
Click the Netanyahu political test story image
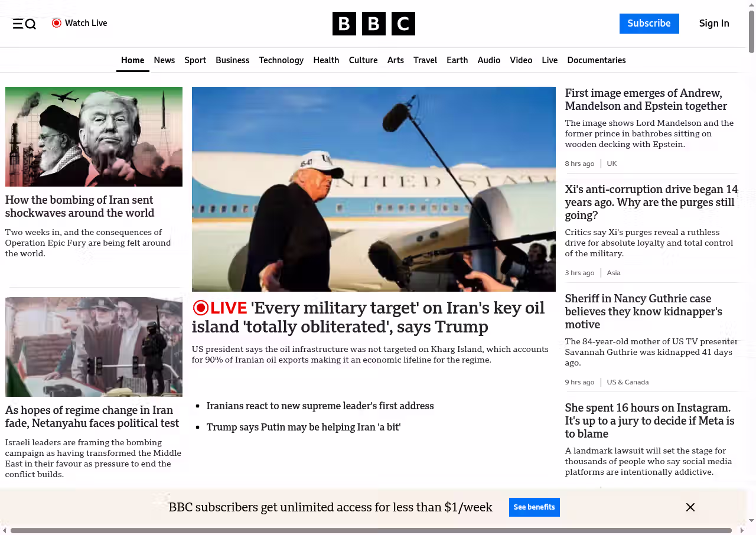(94, 347)
